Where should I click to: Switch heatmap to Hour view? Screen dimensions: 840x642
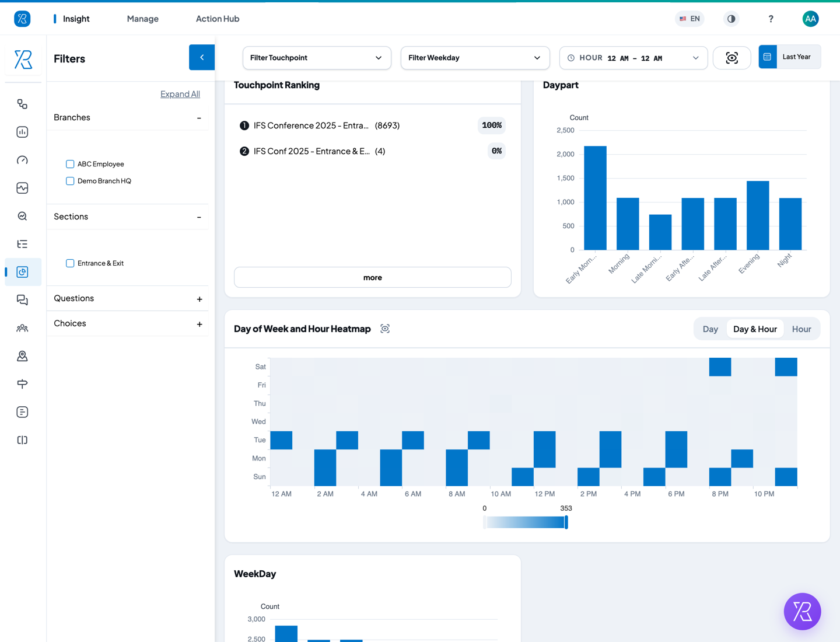pos(801,329)
